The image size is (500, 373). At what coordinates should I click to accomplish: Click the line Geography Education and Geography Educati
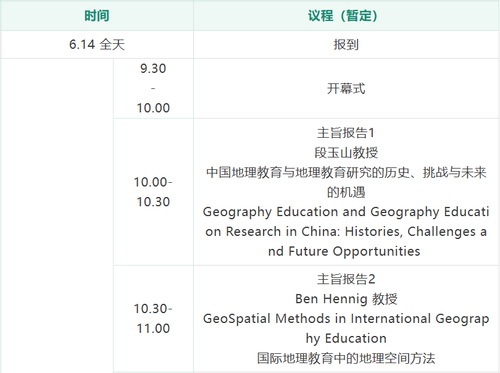(x=346, y=212)
